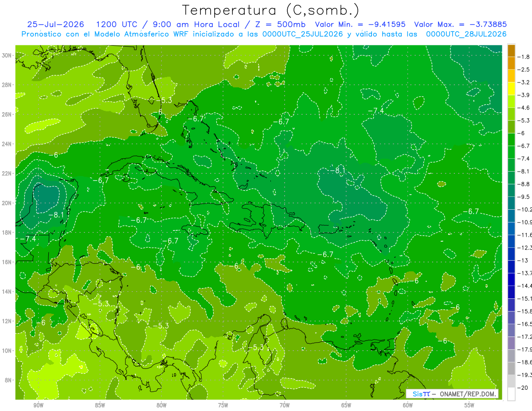Click the "-8.8" value on the color scale

click(524, 184)
